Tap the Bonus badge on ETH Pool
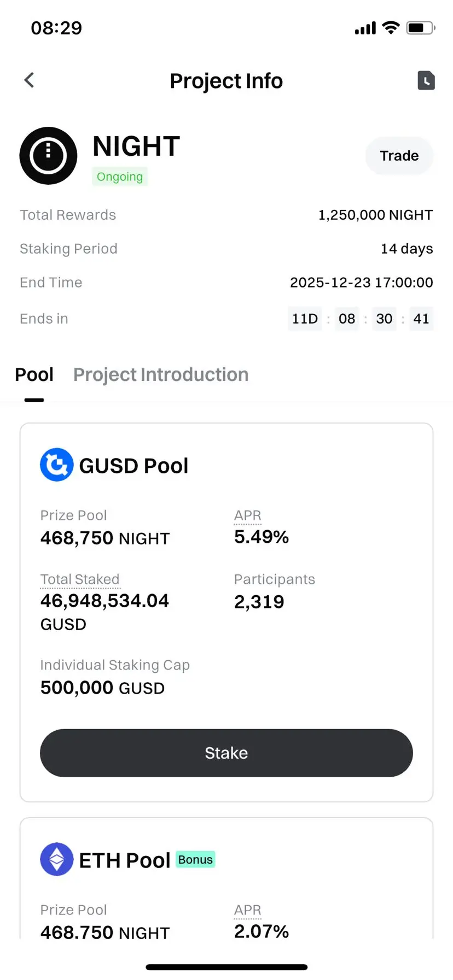Viewport: 453px width, 980px height. click(x=195, y=860)
